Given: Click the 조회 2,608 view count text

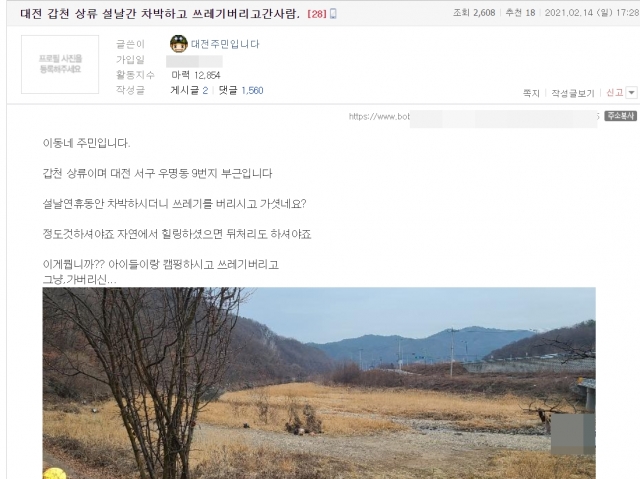Looking at the screenshot, I should 474,13.
